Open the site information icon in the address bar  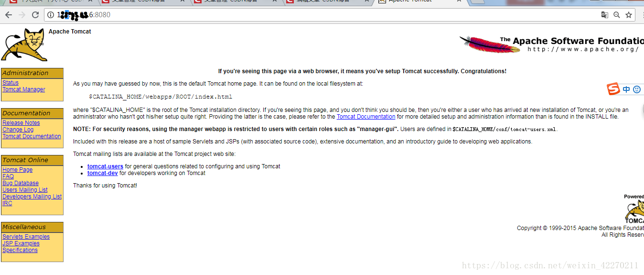point(51,15)
